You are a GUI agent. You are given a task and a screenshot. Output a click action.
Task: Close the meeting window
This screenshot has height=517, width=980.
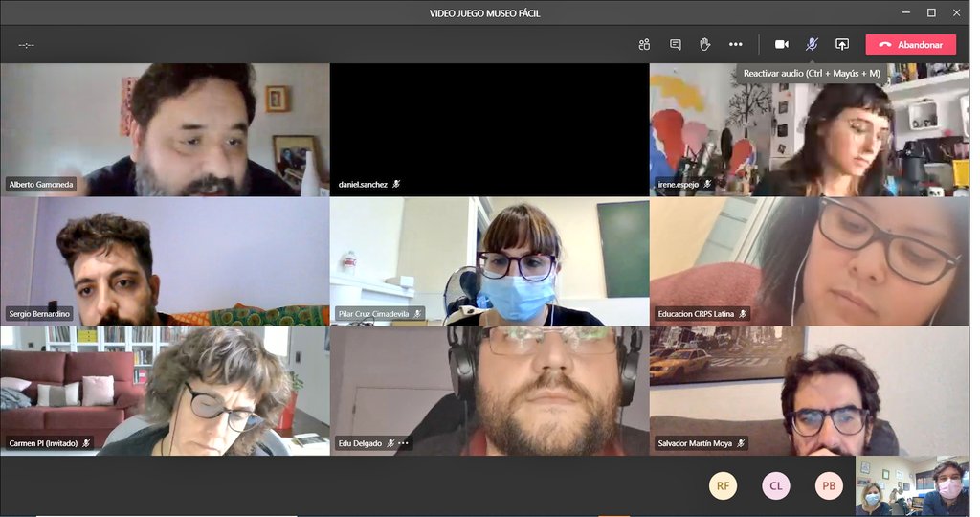(956, 12)
